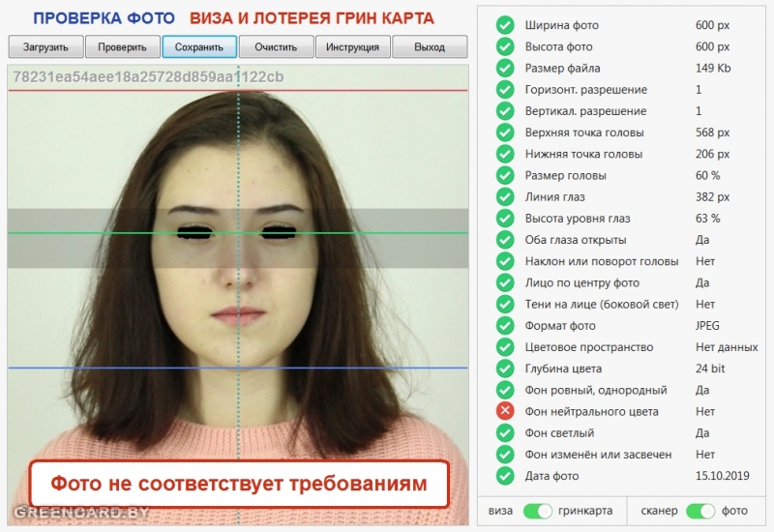Click green check icon next to Фон ровный, однородный

pos(505,390)
